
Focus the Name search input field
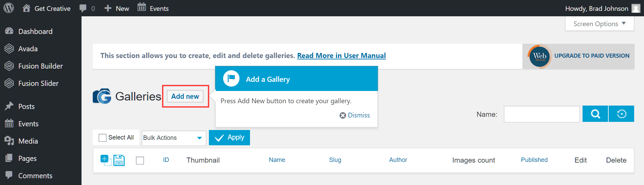(x=542, y=114)
